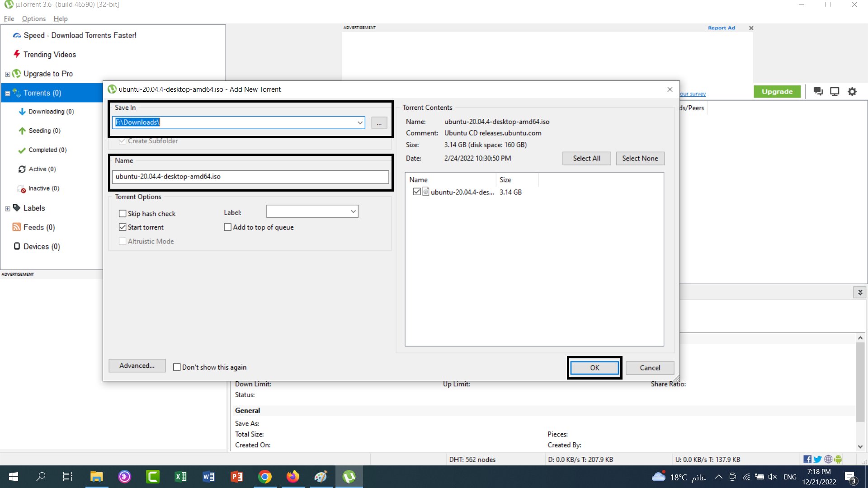The image size is (868, 488).
Task: Open the File menu
Action: click(9, 19)
